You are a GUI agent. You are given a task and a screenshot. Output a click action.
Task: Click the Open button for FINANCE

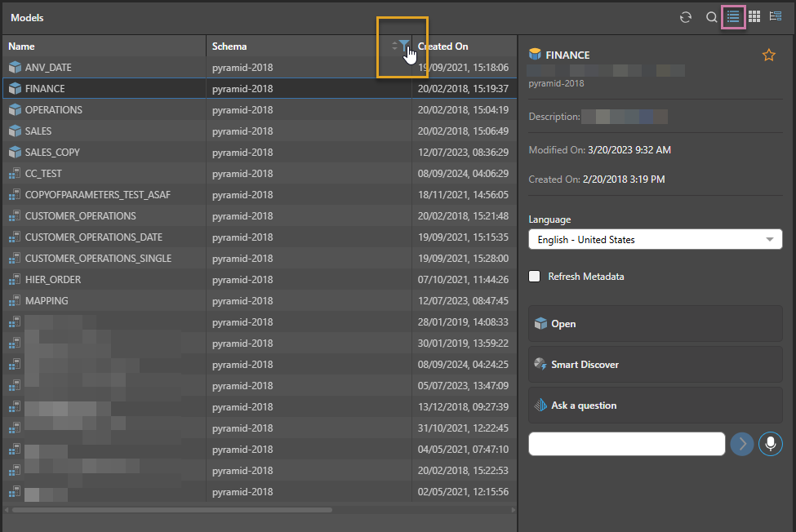tap(656, 324)
